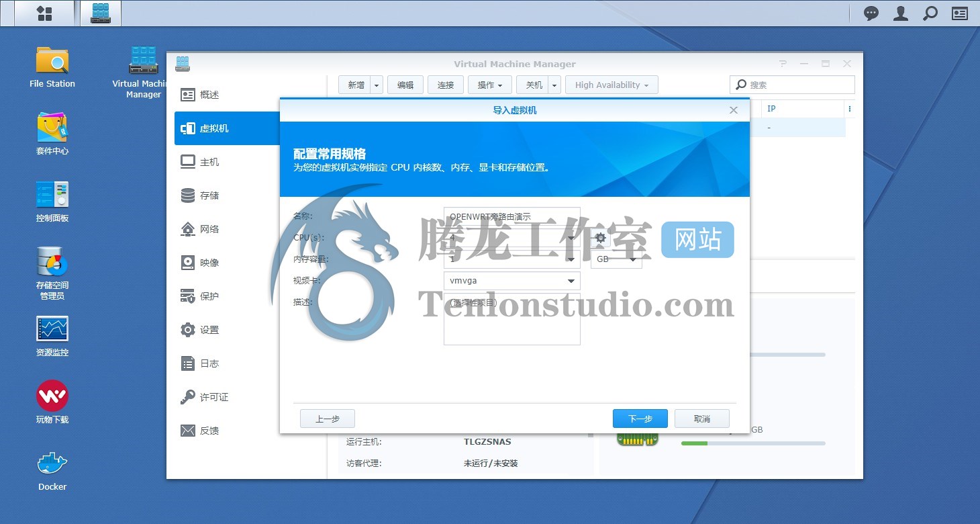This screenshot has width=980, height=524.
Task: Go to 概述 overview in sidebar
Action: [227, 95]
